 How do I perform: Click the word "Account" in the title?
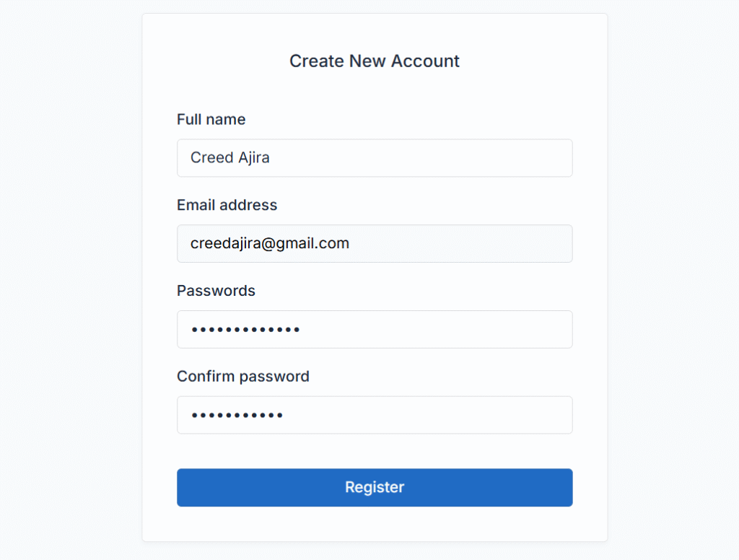point(425,61)
